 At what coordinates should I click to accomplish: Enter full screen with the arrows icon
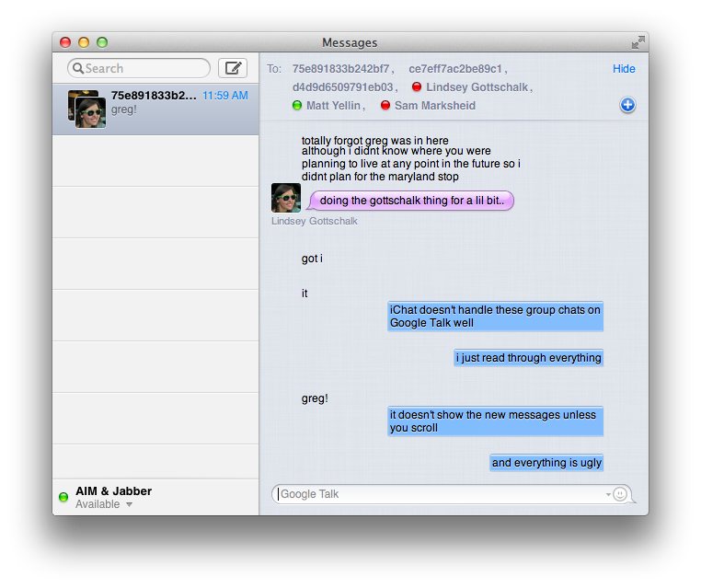(638, 42)
